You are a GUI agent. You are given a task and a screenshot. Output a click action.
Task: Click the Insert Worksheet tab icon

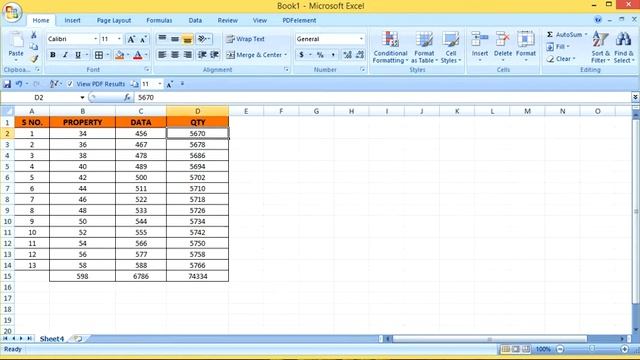coord(78,339)
